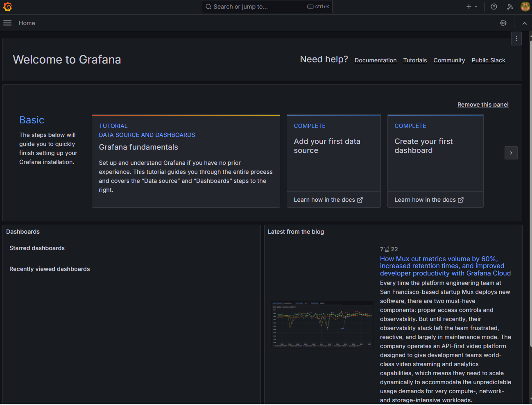The image size is (532, 405).
Task: Click Latest from the blog panel title
Action: point(296,232)
